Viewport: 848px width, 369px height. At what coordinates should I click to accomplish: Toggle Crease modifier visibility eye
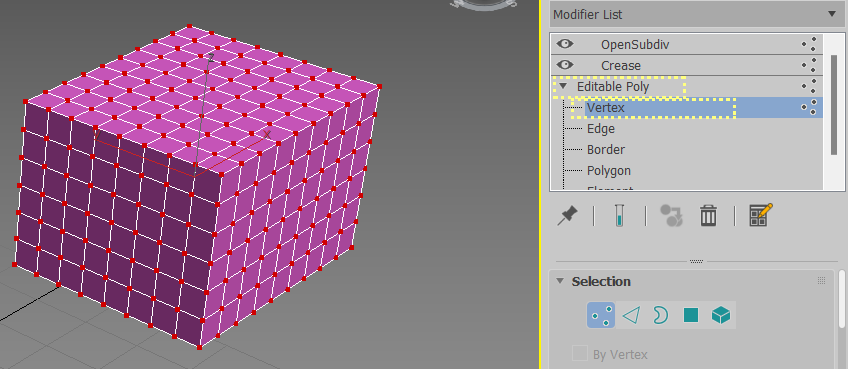565,65
